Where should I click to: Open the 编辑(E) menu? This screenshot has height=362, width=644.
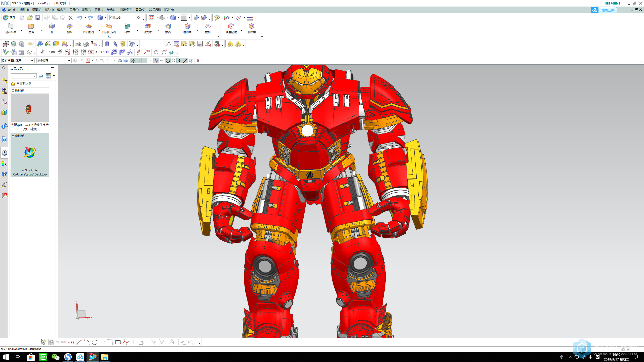click(24, 10)
